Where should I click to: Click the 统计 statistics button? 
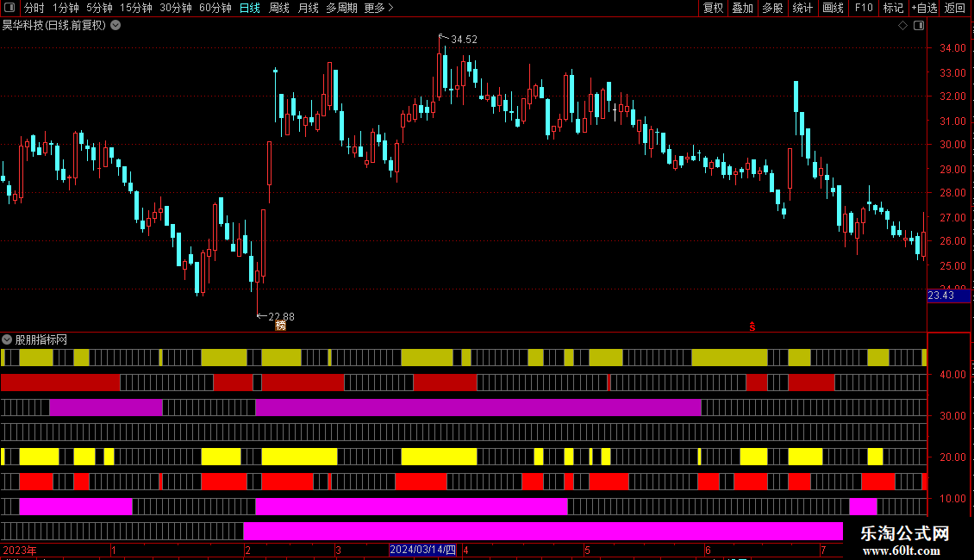(x=802, y=8)
